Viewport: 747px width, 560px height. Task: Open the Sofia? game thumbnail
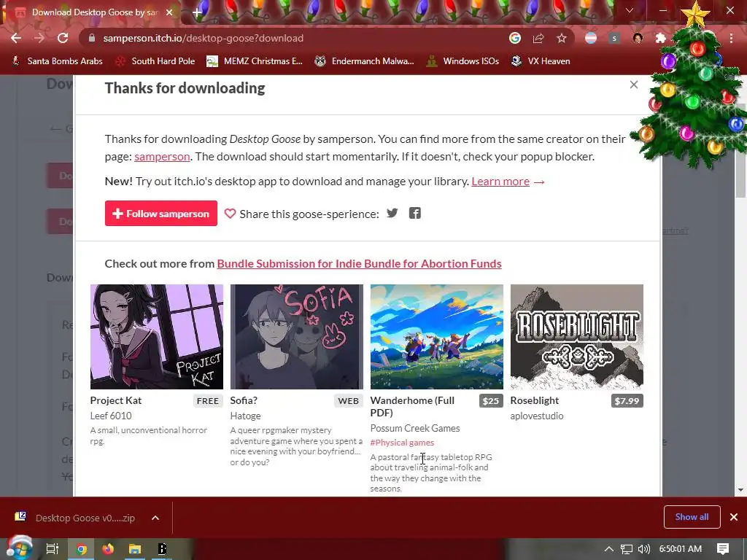click(x=297, y=337)
